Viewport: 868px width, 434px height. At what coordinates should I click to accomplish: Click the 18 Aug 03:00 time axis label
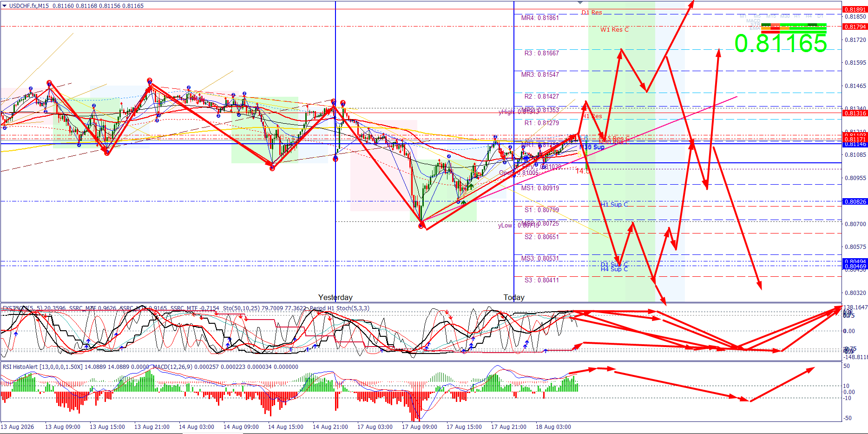click(553, 427)
